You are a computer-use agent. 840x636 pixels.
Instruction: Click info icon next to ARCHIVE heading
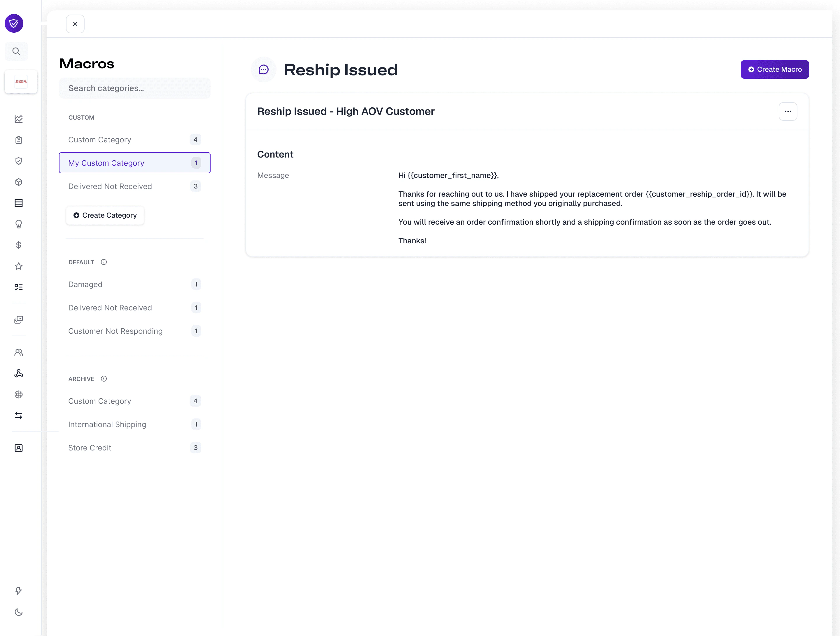(104, 379)
